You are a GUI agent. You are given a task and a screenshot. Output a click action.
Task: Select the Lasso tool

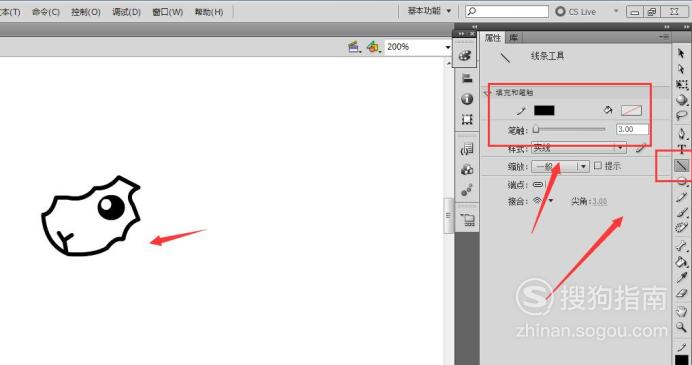tap(682, 116)
